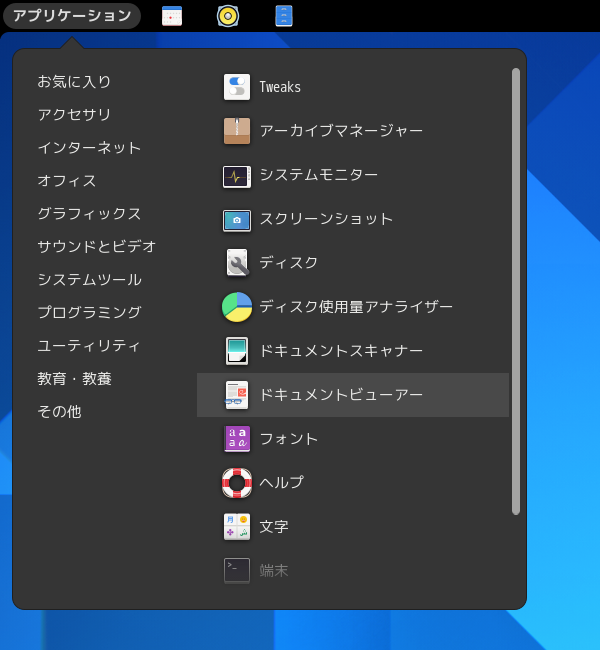Image resolution: width=600 pixels, height=650 pixels.
Task: Click the アーカイブマネージャー label
Action: point(341,131)
